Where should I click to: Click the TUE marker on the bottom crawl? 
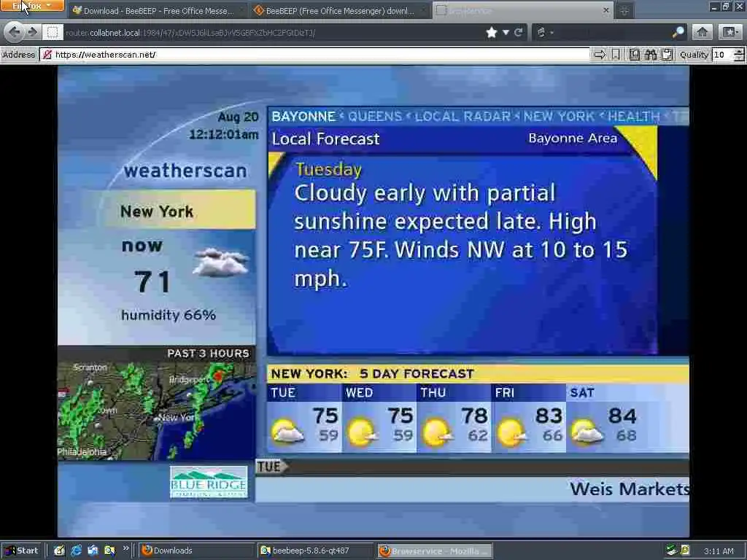[271, 467]
